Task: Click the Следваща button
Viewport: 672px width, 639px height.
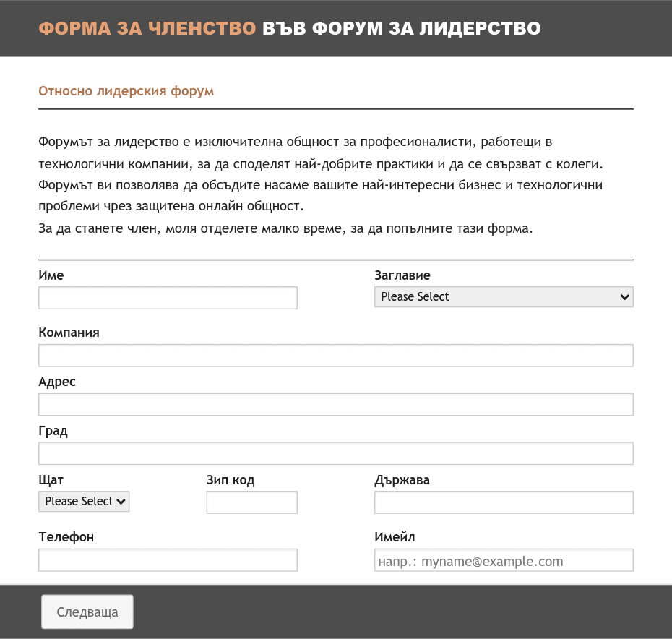Action: tap(87, 612)
